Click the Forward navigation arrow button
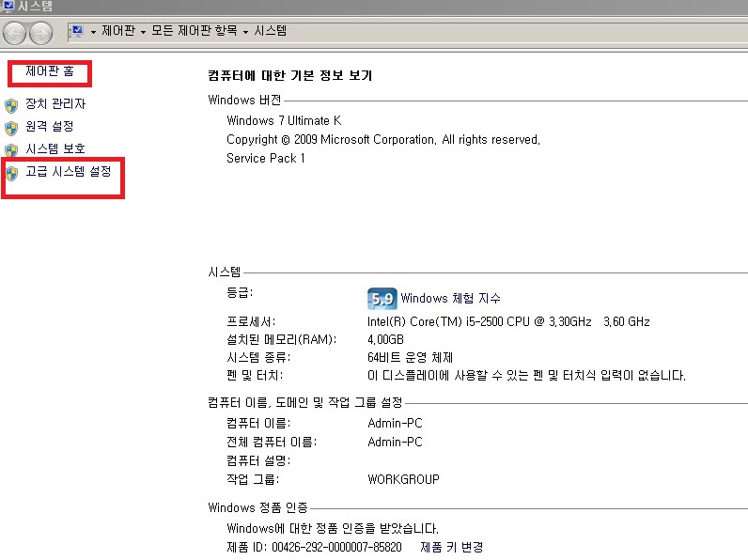 pos(41,34)
